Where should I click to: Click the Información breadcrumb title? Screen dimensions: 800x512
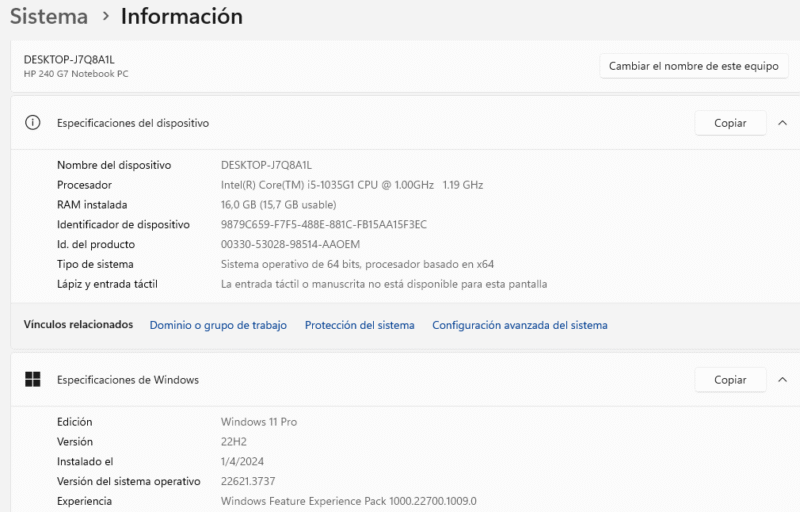click(x=182, y=16)
